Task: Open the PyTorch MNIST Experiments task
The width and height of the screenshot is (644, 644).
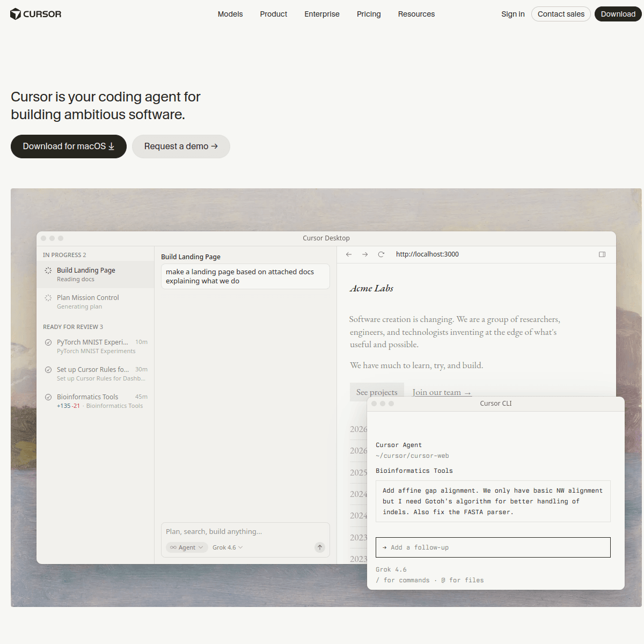Action: tap(96, 346)
